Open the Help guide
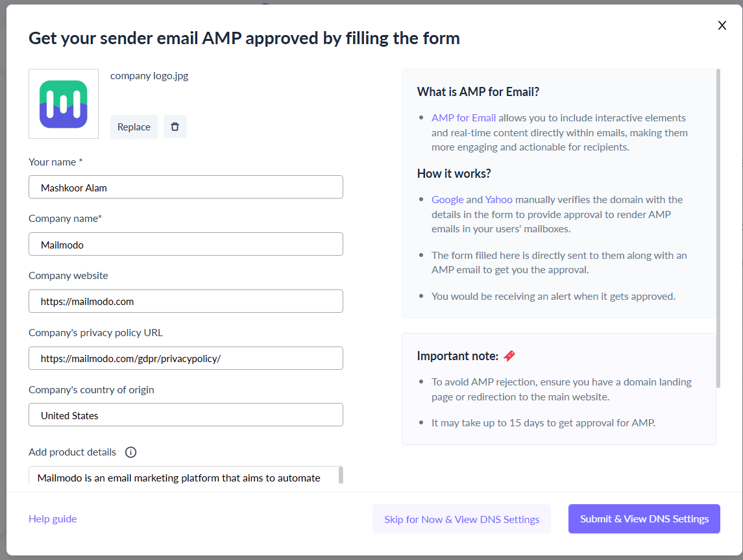Screen dimensions: 743x560 point(52,518)
